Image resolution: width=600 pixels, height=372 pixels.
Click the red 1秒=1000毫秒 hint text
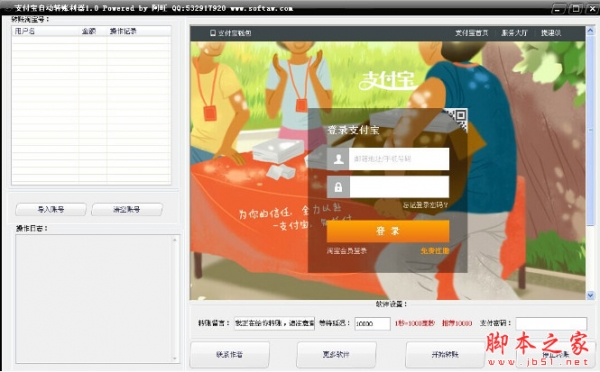click(415, 323)
